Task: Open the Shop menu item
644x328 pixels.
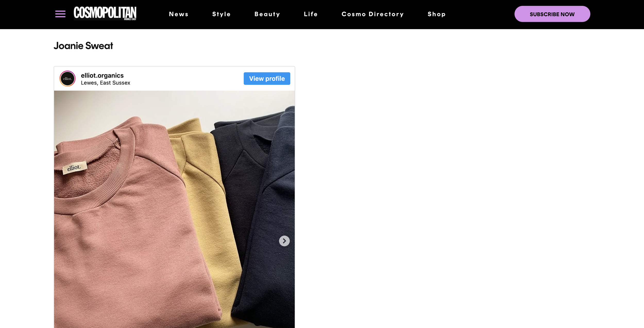Action: point(437,14)
